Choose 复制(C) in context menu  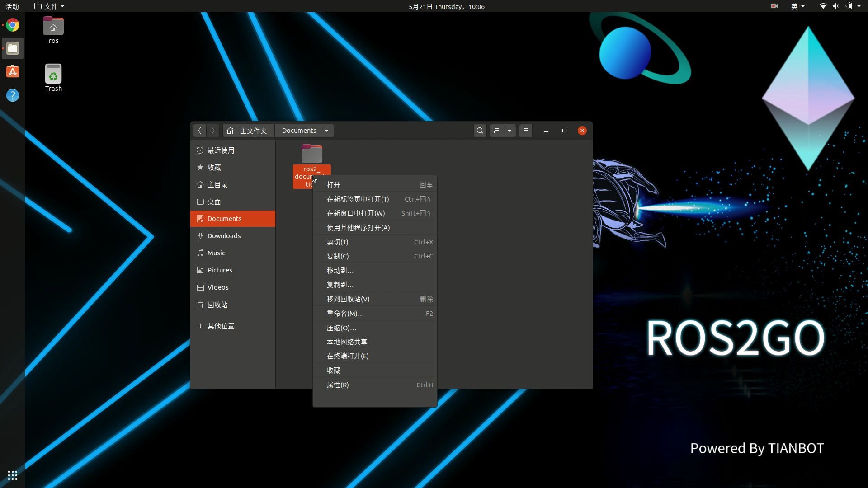coord(375,256)
